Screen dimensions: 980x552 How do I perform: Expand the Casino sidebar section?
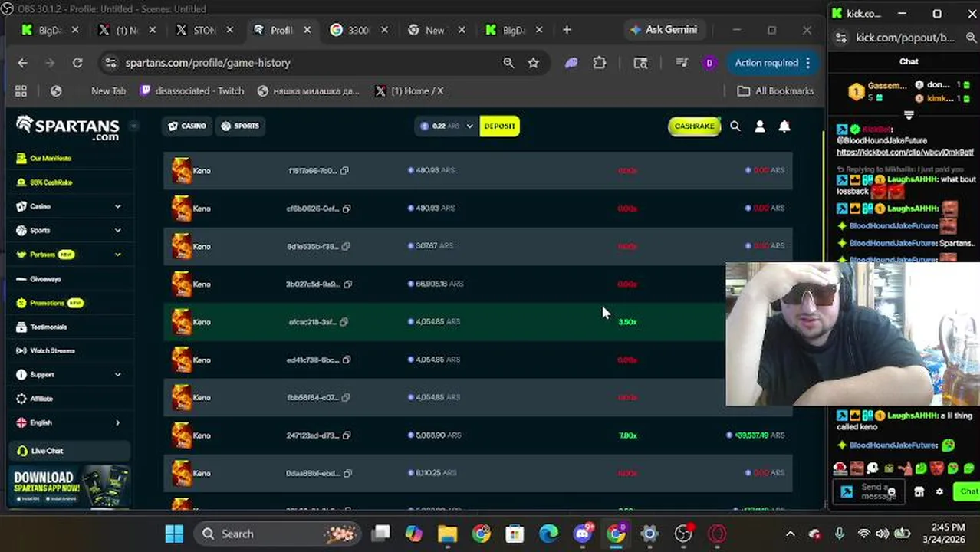pyautogui.click(x=117, y=206)
